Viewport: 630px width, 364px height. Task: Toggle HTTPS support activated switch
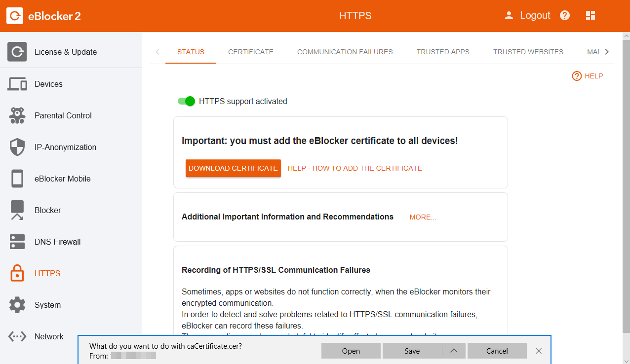(187, 101)
